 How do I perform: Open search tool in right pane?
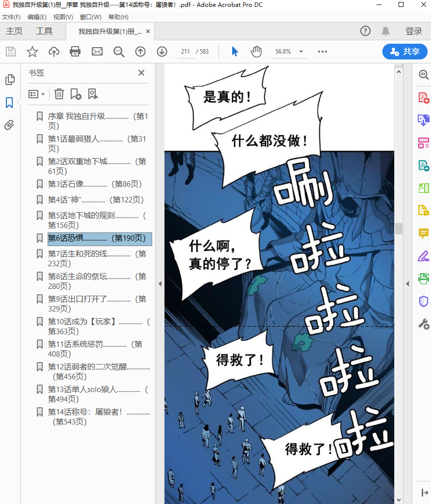pyautogui.click(x=423, y=75)
